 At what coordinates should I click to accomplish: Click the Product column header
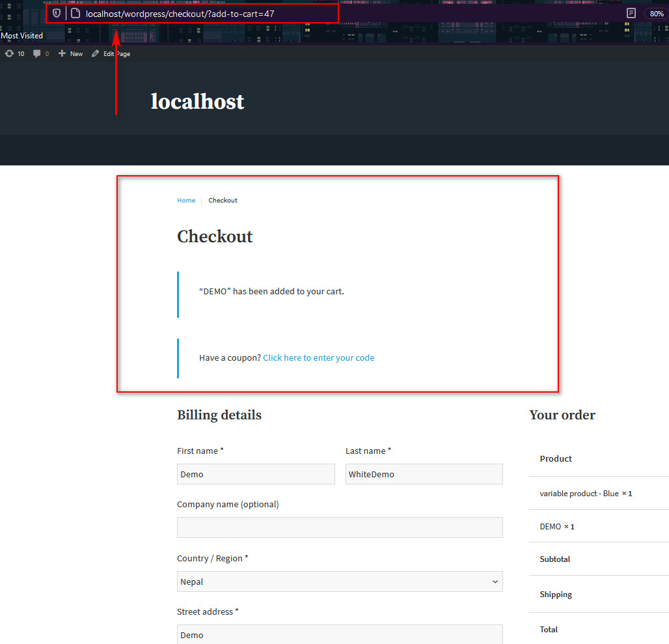[x=556, y=459]
